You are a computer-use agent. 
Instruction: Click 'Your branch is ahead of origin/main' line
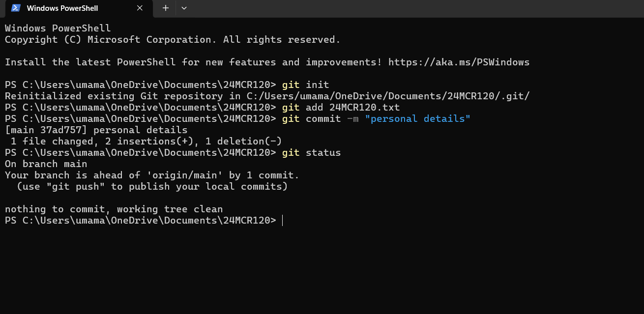click(x=152, y=175)
